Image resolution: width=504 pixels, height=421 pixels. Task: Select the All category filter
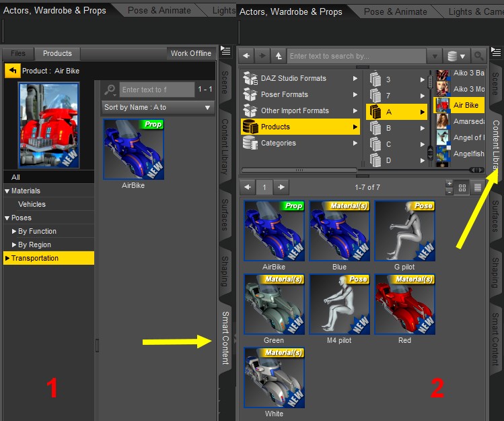click(x=48, y=177)
